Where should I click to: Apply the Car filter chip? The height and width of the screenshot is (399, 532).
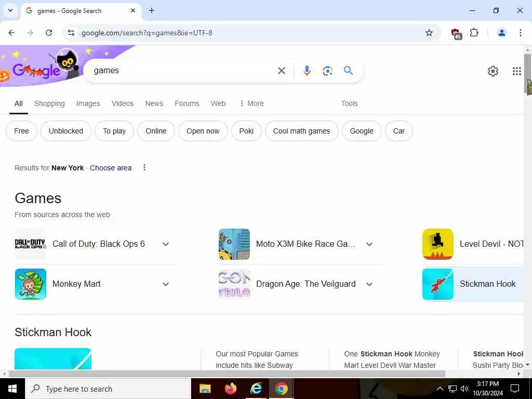coord(399,131)
